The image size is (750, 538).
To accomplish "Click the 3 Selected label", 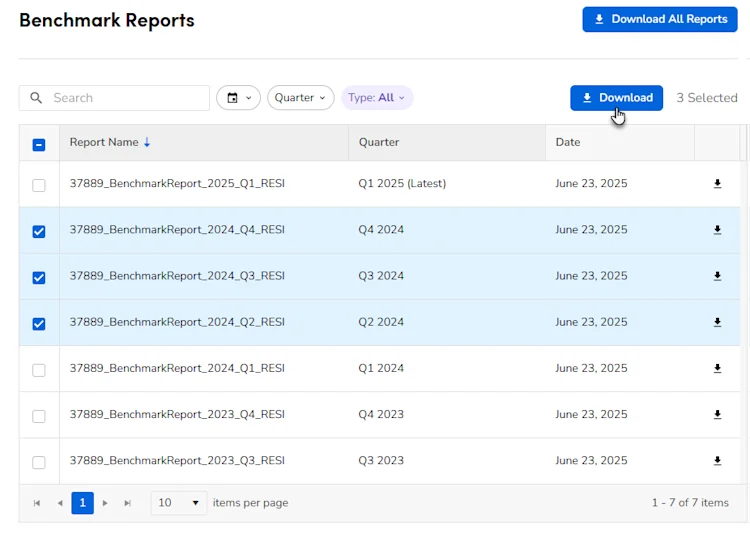I will point(706,98).
